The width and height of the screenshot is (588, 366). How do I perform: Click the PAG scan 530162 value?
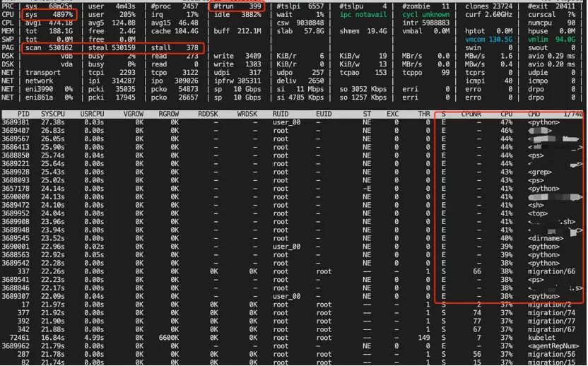(x=49, y=47)
